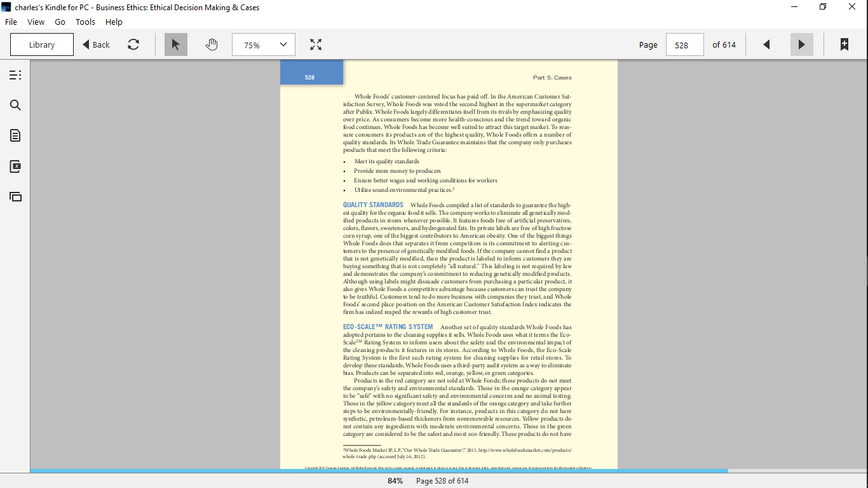This screenshot has height=488, width=868.
Task: Open the Go menu
Action: (x=60, y=22)
